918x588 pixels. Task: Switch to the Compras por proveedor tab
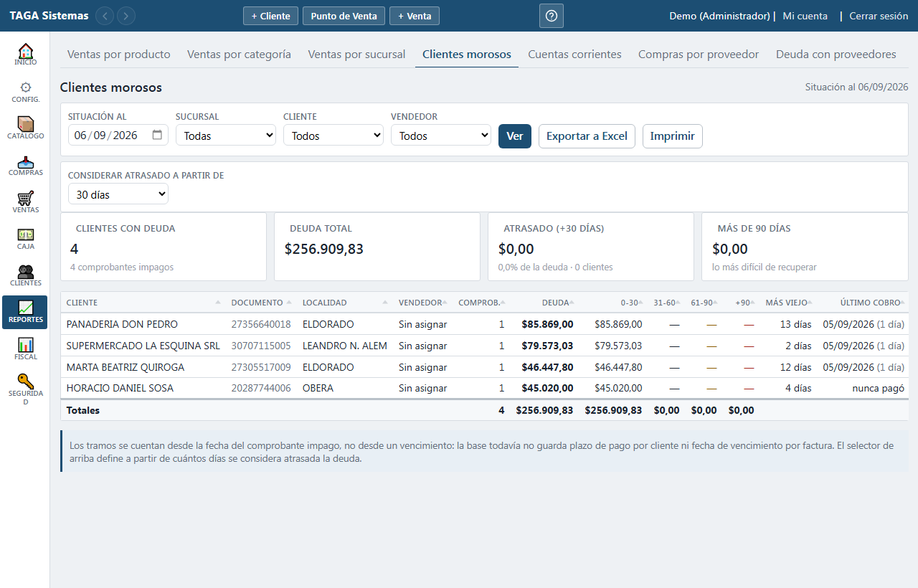[699, 54]
